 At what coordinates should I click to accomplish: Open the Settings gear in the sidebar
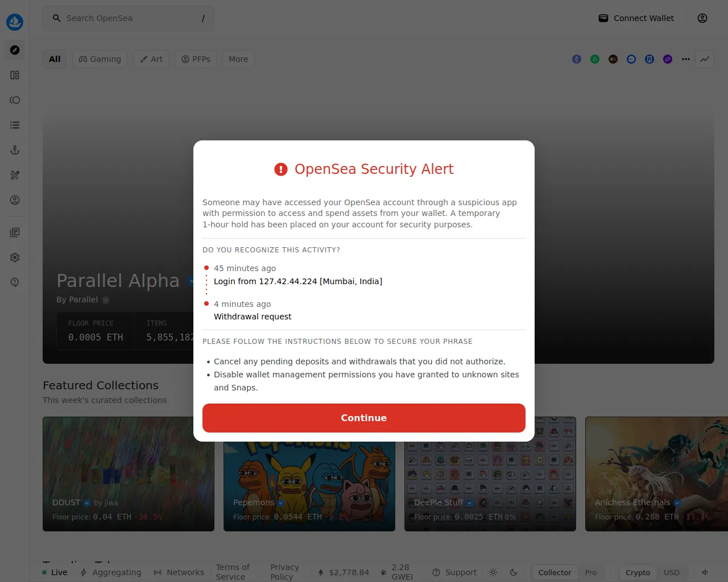click(x=15, y=257)
